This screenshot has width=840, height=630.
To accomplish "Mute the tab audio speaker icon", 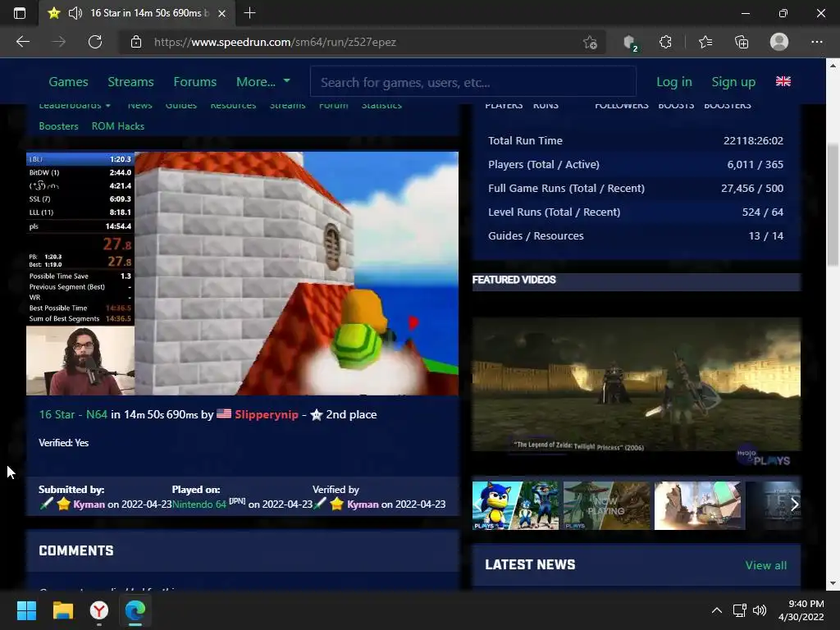I will pos(75,13).
